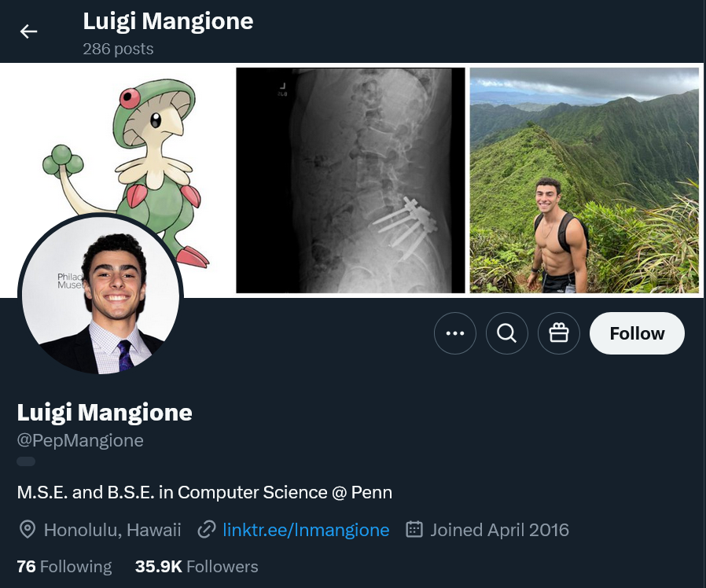View the 76 Following list
The width and height of the screenshot is (706, 588).
pyautogui.click(x=64, y=566)
